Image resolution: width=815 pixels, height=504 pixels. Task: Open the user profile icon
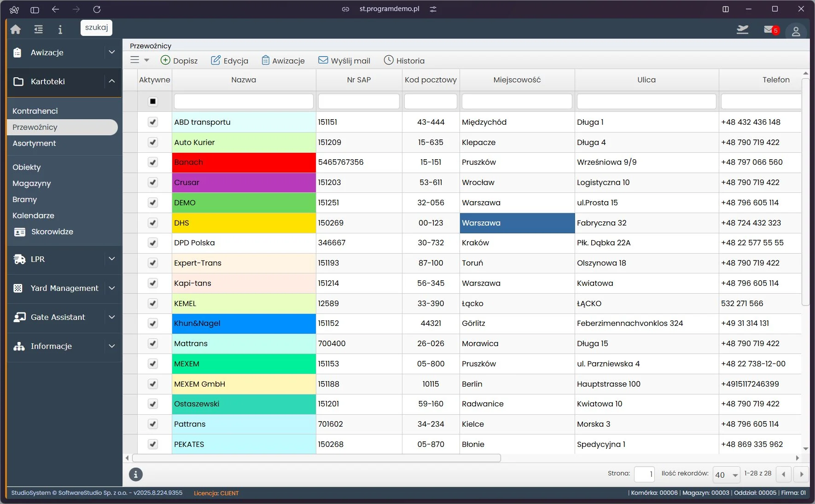click(x=796, y=31)
